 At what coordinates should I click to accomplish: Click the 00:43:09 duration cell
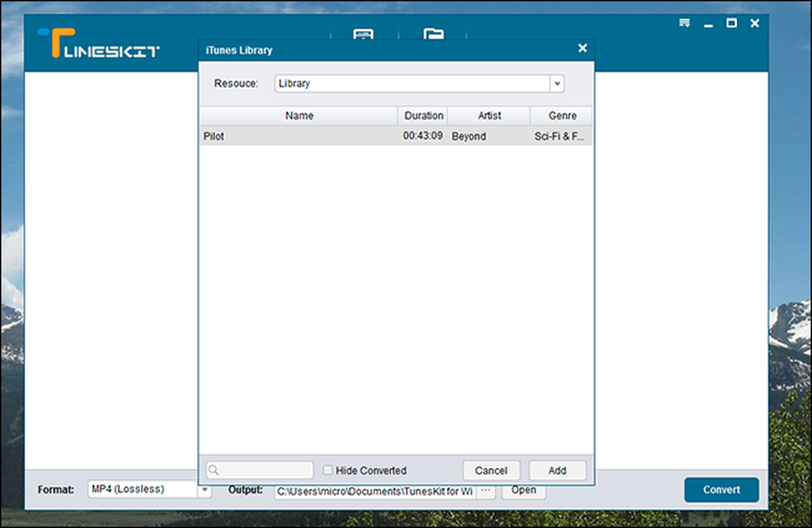point(422,136)
